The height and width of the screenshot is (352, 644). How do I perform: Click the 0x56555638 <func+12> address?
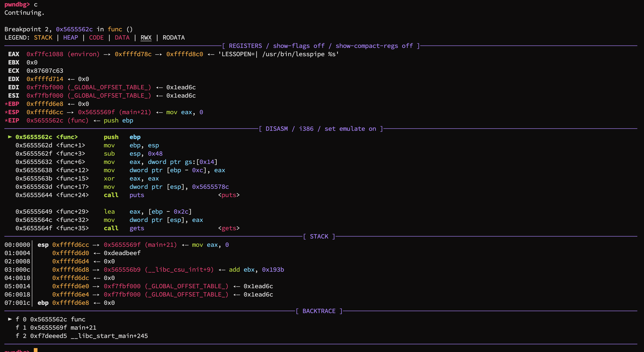(52, 170)
